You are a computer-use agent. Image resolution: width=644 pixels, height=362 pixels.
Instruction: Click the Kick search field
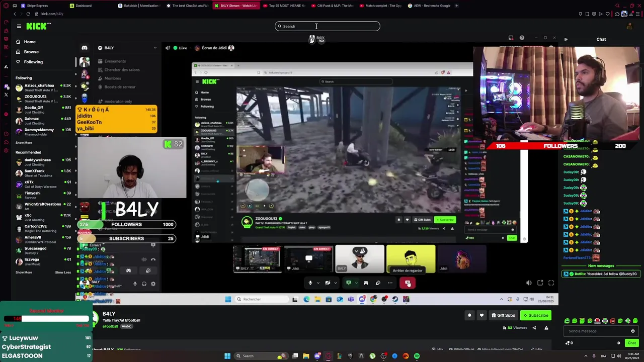(x=328, y=26)
